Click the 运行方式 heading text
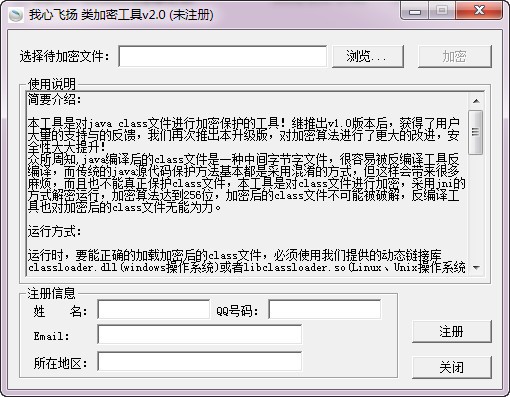510x397 pixels. (x=54, y=231)
